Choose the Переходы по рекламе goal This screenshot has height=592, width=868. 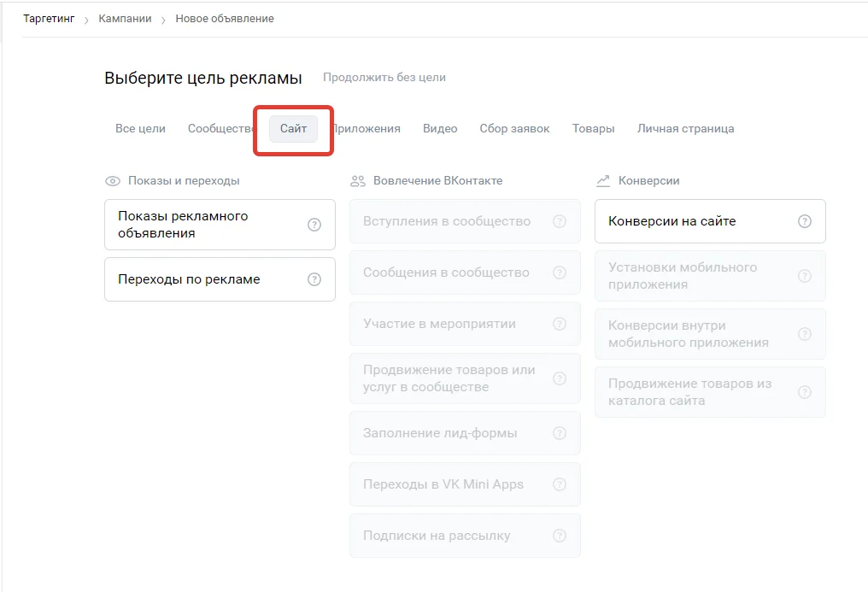point(220,279)
